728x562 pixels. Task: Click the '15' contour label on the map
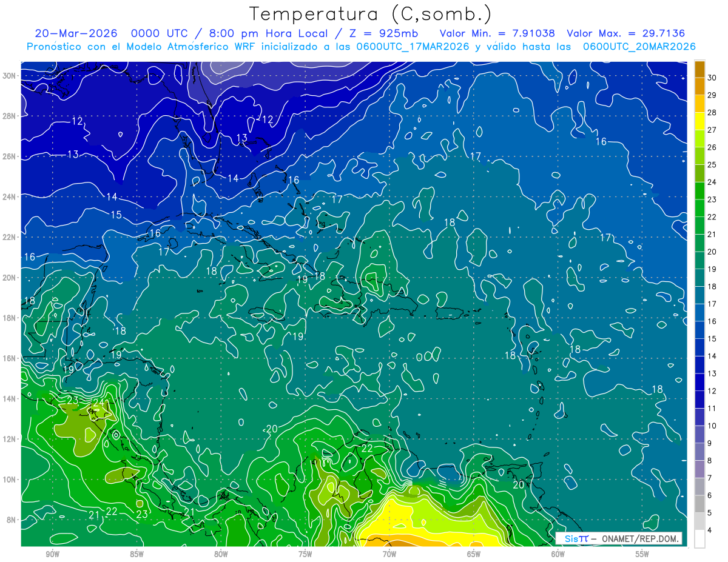[116, 215]
